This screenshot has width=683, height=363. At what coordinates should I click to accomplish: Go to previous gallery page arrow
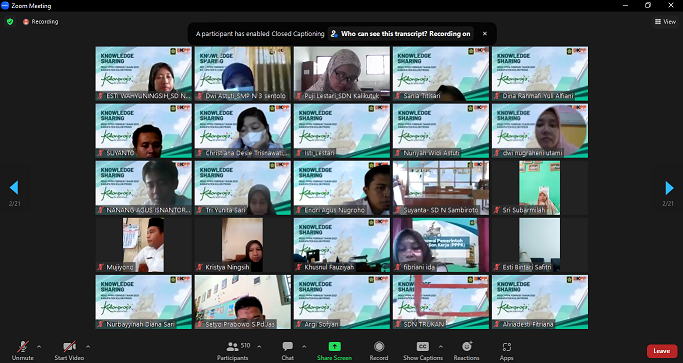14,188
